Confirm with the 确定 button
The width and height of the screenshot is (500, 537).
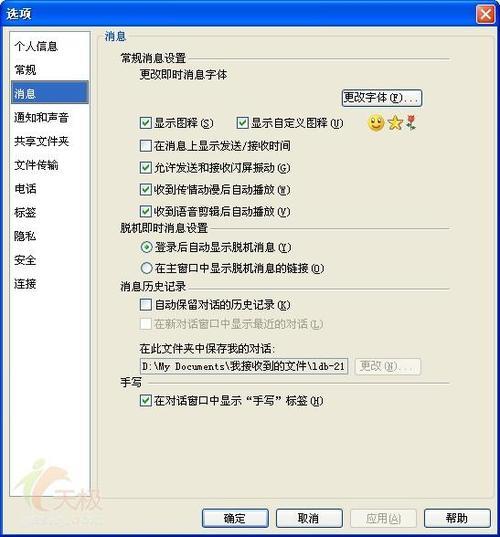pos(235,518)
